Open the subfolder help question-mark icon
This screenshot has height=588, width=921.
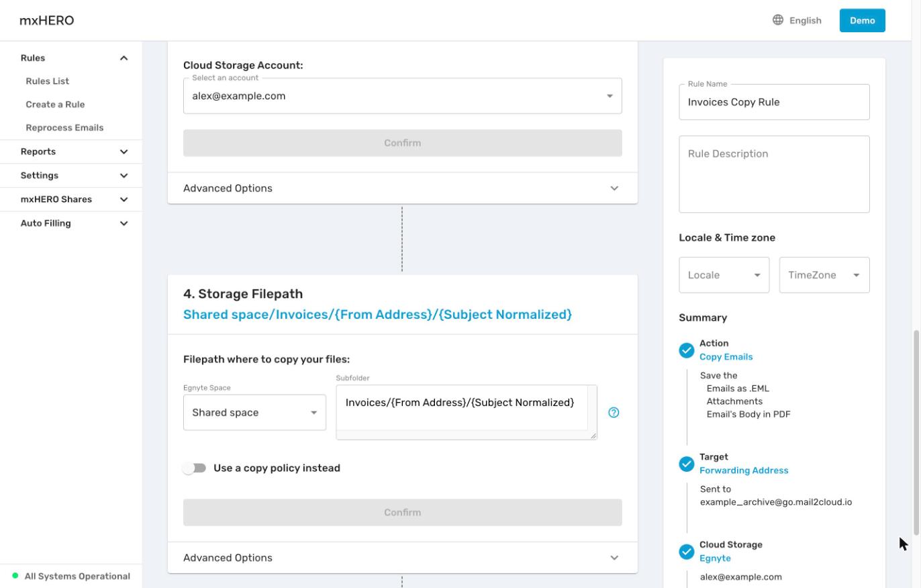pos(614,413)
